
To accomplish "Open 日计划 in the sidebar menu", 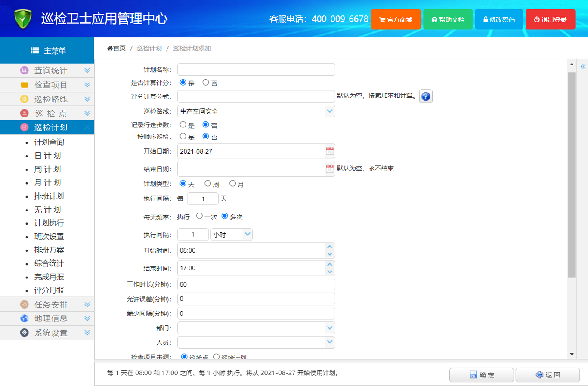I will (x=47, y=156).
